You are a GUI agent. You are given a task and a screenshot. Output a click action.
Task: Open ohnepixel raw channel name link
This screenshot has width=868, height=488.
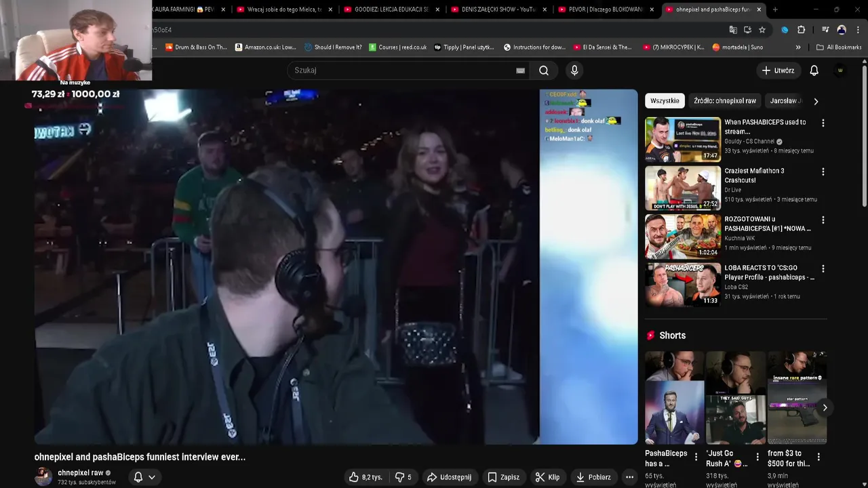81,472
